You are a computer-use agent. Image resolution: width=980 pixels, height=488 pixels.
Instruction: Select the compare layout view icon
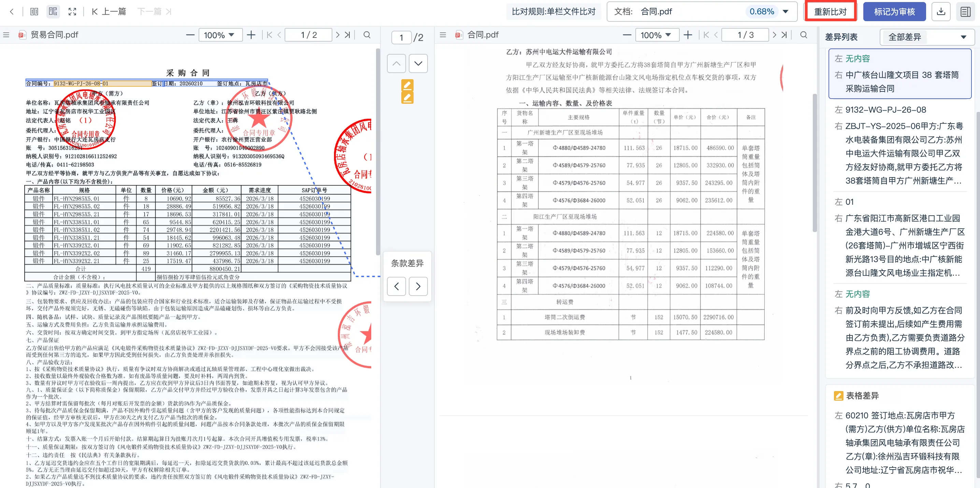pos(53,11)
